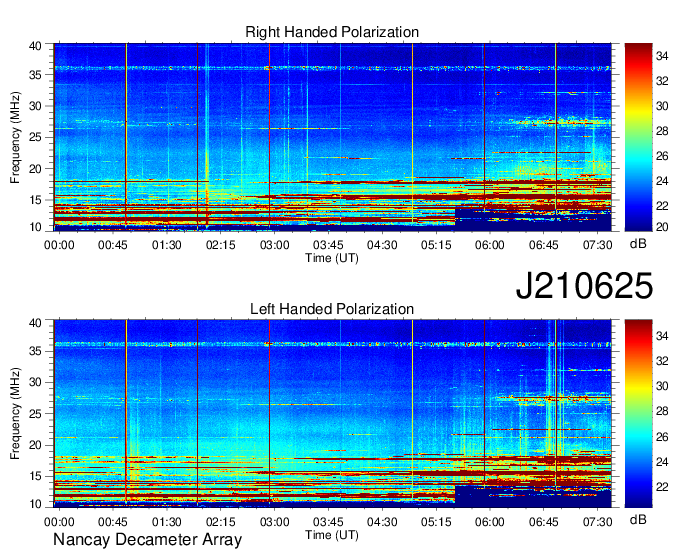Screen dimensions: 680x552
Task: Click inside the right-handed polarization spectrogram
Action: [332, 137]
